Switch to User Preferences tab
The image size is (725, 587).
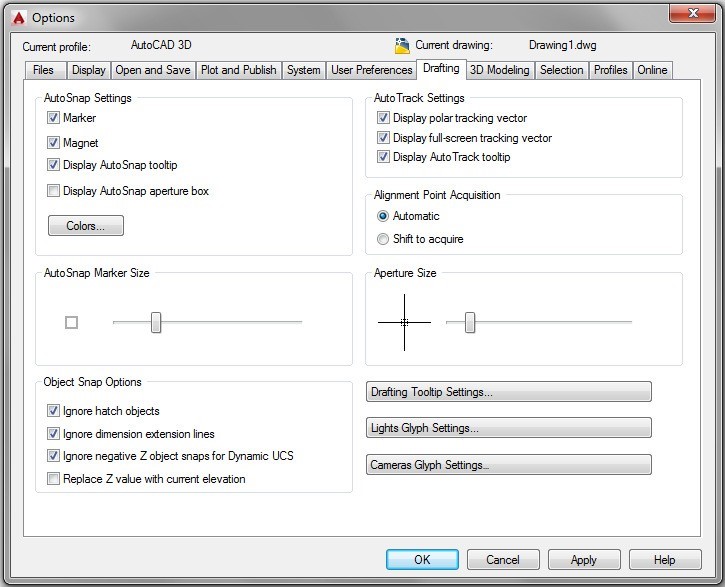point(372,70)
